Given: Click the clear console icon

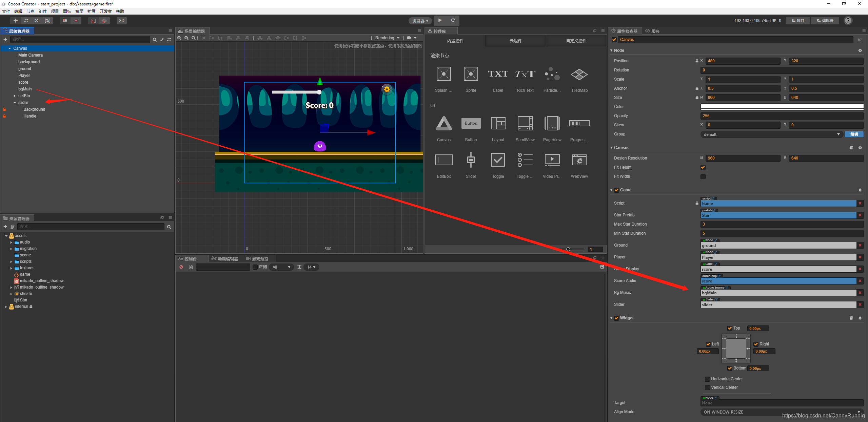Looking at the screenshot, I should [181, 267].
